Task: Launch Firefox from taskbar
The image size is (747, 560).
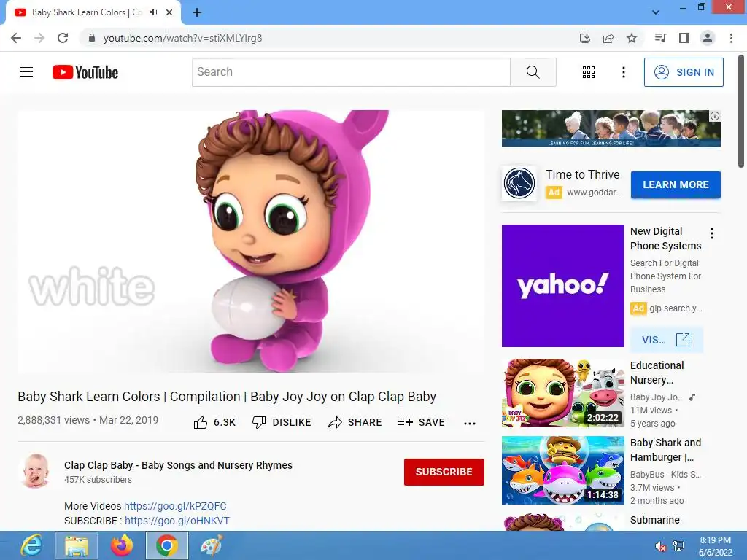Action: (x=122, y=545)
